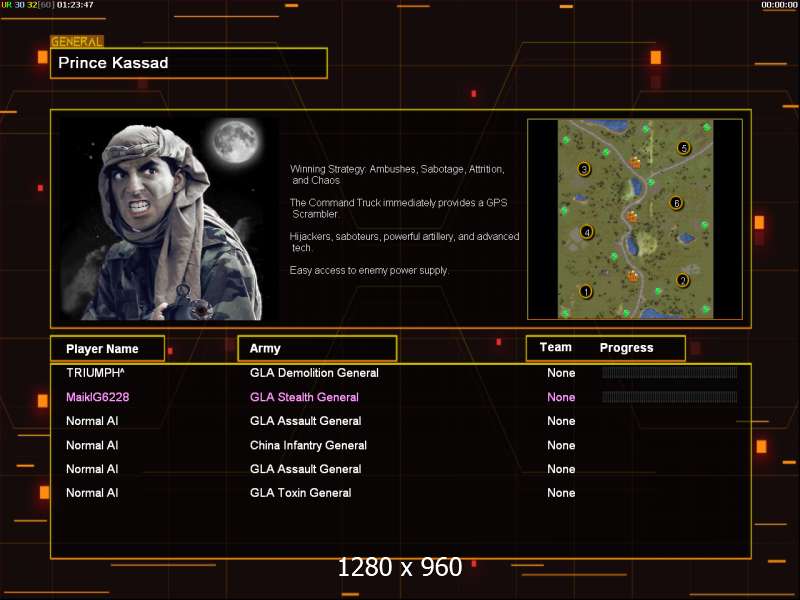Click GLA Stealth General army entry
800x600 pixels.
point(304,397)
